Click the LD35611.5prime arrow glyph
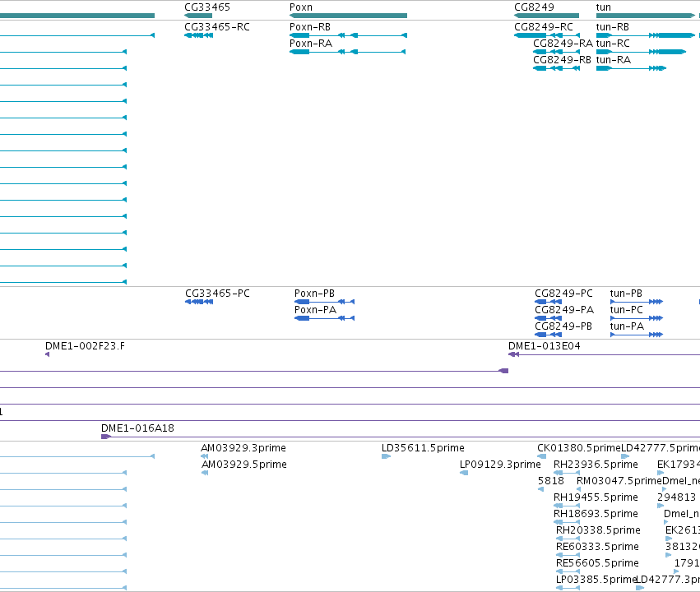Screen dimensions: 700x592 (386, 456)
